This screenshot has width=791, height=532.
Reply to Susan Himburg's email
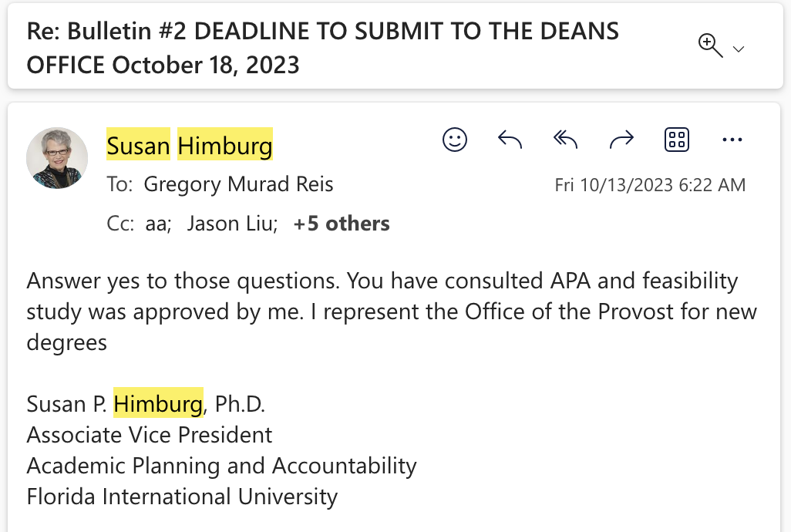pos(510,140)
